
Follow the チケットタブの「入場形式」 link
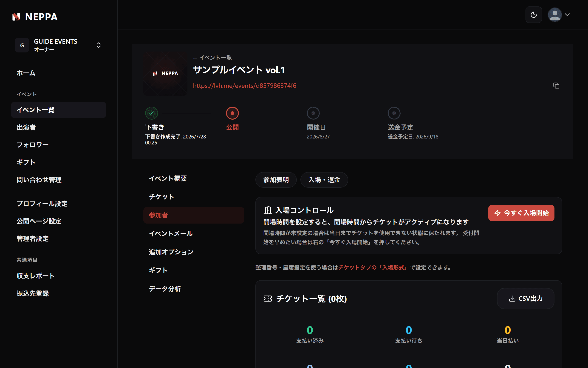tap(373, 267)
